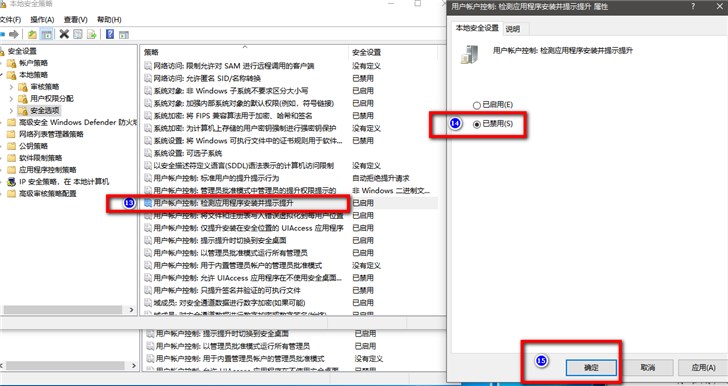Viewport: 728px width, 386px height.
Task: Expand the 安全选项 tree node arrow
Action: coord(11,111)
